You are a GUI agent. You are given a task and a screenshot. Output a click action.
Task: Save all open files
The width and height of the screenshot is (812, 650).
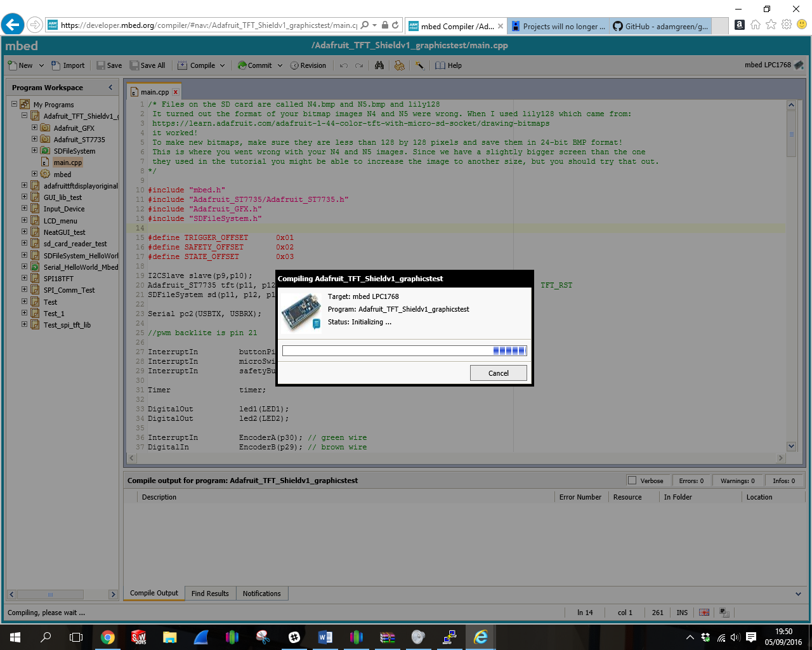click(148, 65)
